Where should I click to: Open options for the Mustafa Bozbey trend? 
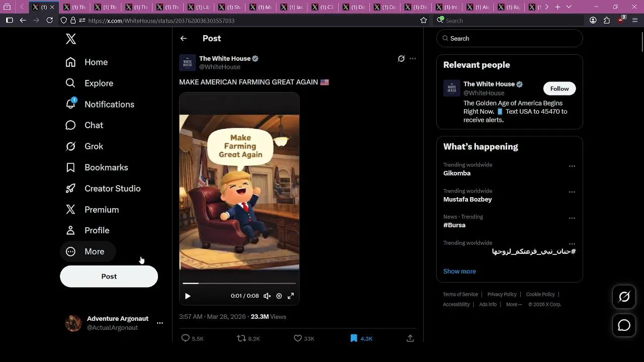point(572,192)
